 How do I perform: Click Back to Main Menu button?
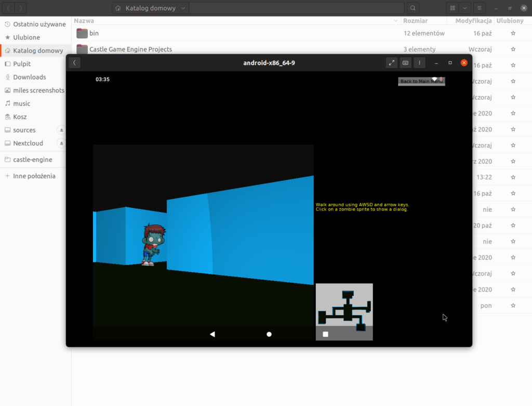pos(421,82)
